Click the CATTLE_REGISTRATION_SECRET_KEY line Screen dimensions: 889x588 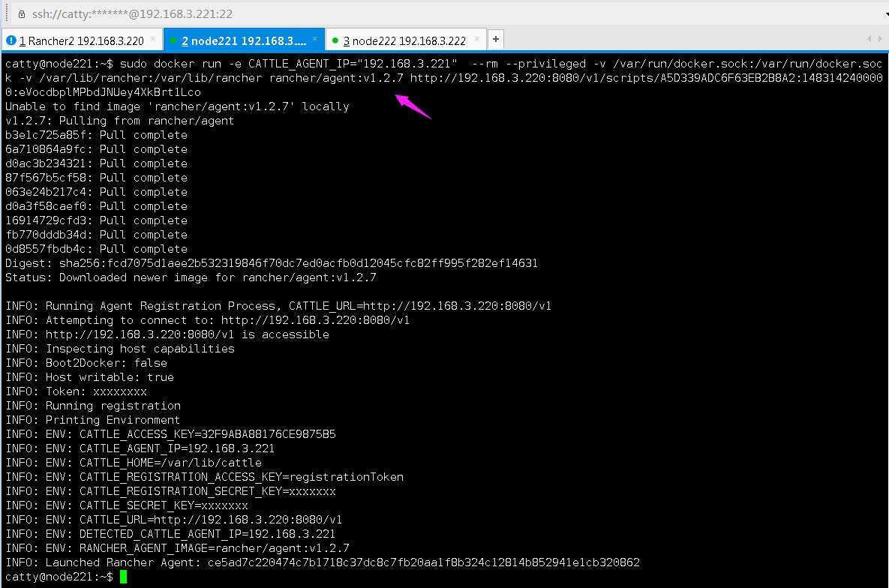170,491
